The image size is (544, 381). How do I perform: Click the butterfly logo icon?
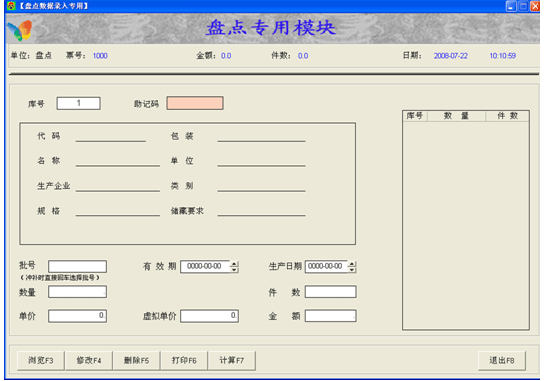point(20,30)
